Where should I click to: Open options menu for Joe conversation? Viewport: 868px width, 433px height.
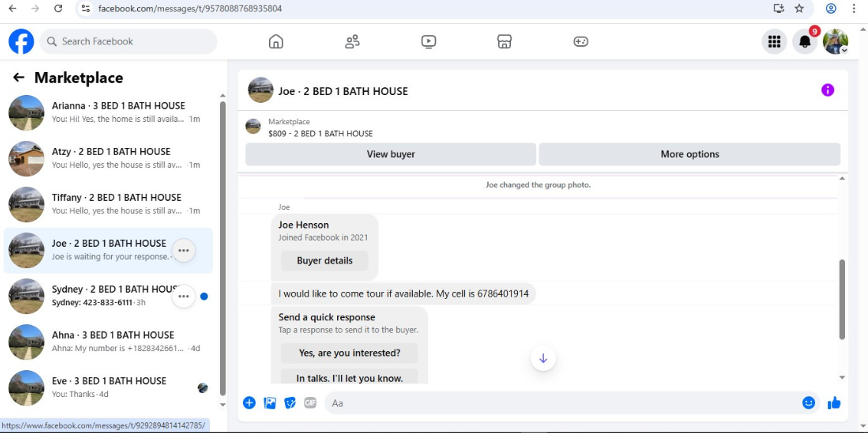184,251
